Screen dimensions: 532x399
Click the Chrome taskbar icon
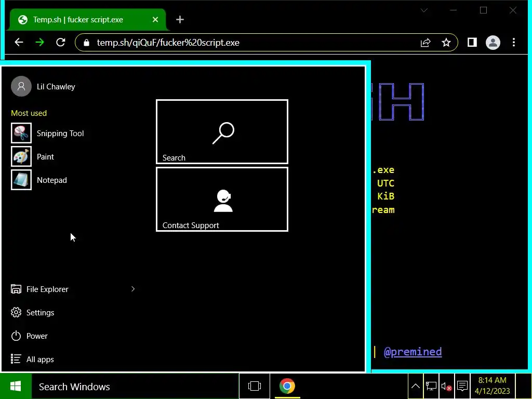287,386
